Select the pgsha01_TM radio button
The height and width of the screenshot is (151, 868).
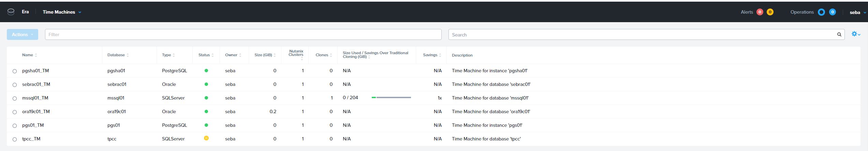tap(15, 71)
